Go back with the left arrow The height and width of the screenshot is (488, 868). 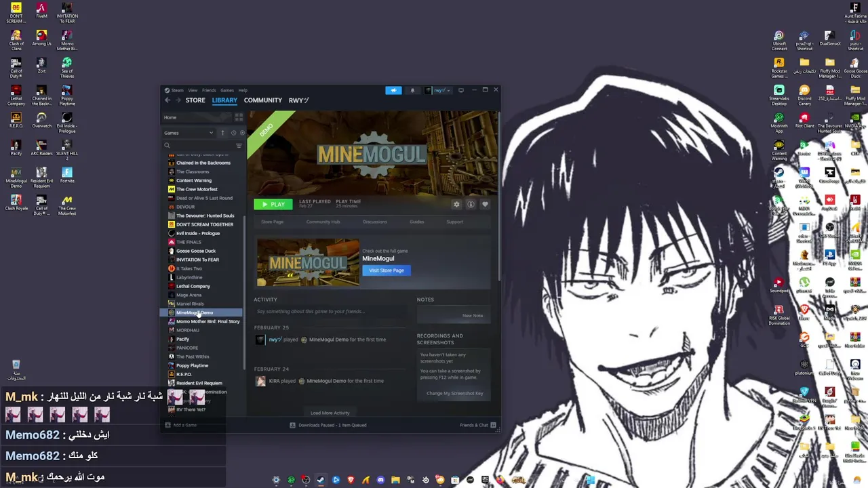pos(167,100)
